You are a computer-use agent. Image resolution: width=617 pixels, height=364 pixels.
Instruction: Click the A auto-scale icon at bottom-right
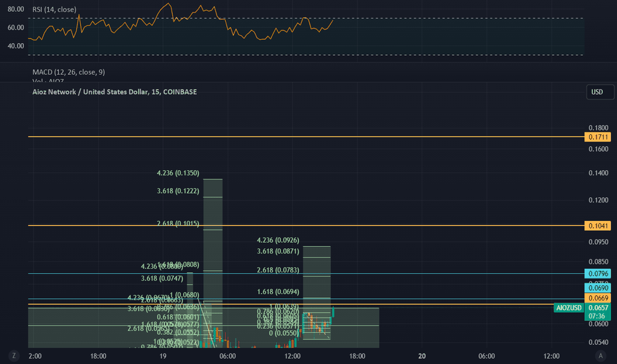point(600,356)
